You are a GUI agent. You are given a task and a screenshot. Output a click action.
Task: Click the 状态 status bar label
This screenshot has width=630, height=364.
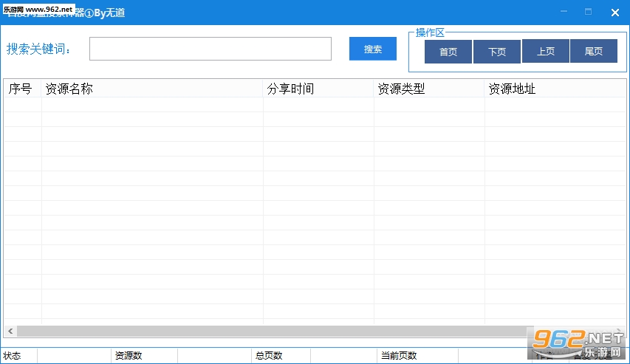click(13, 356)
